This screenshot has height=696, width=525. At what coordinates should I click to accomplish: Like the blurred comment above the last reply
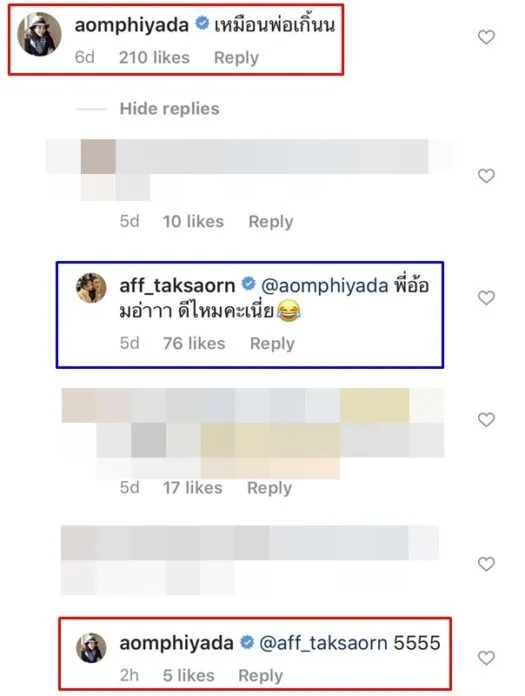(486, 564)
